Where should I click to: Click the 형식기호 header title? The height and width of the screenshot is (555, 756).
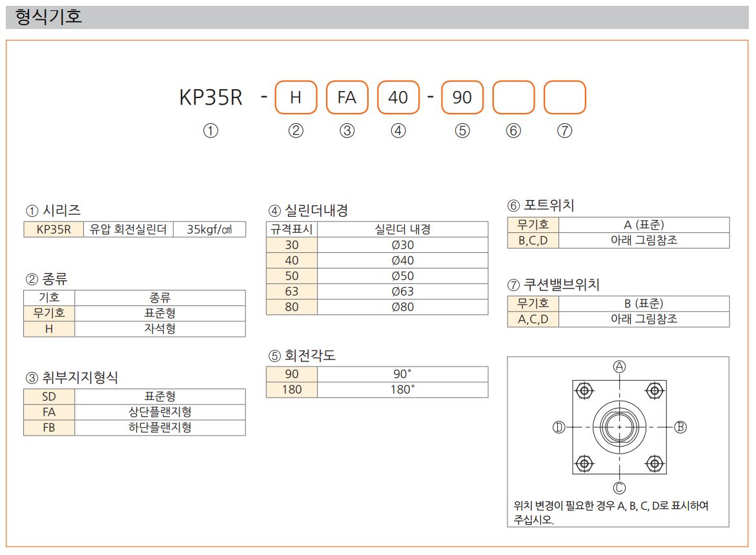pyautogui.click(x=48, y=17)
